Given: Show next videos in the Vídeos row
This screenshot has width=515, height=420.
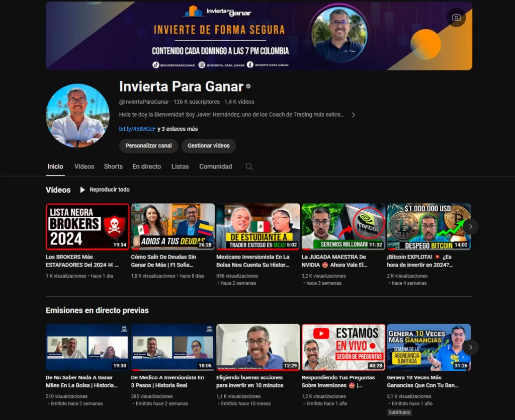Looking at the screenshot, I should click(470, 226).
